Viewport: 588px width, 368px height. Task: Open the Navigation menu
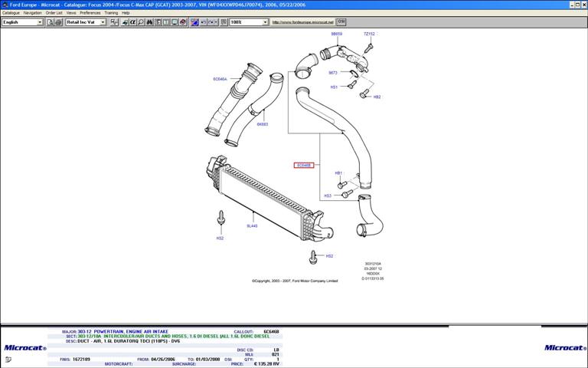(33, 13)
